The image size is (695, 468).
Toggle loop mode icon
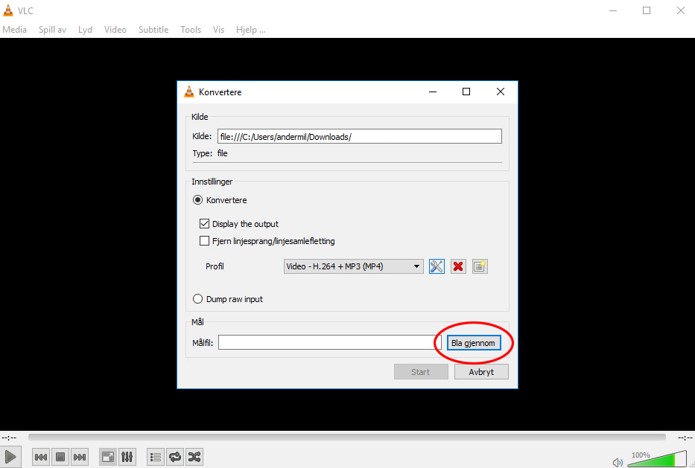(x=175, y=456)
